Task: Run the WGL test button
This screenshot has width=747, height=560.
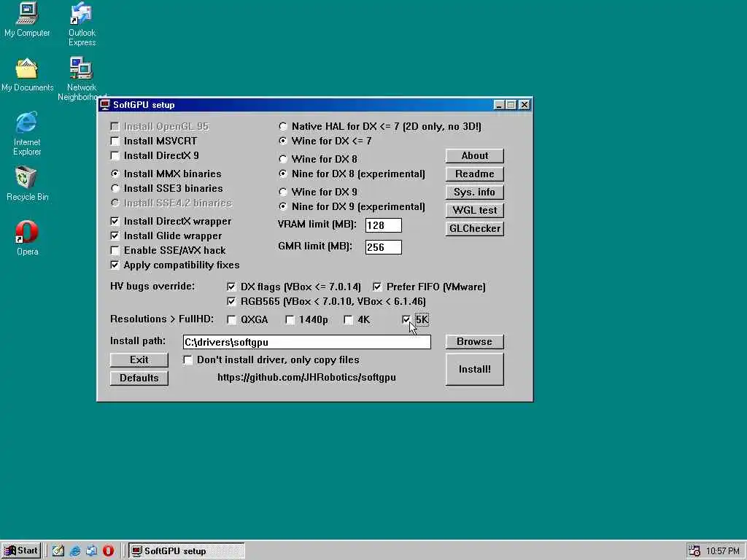Action: point(474,210)
